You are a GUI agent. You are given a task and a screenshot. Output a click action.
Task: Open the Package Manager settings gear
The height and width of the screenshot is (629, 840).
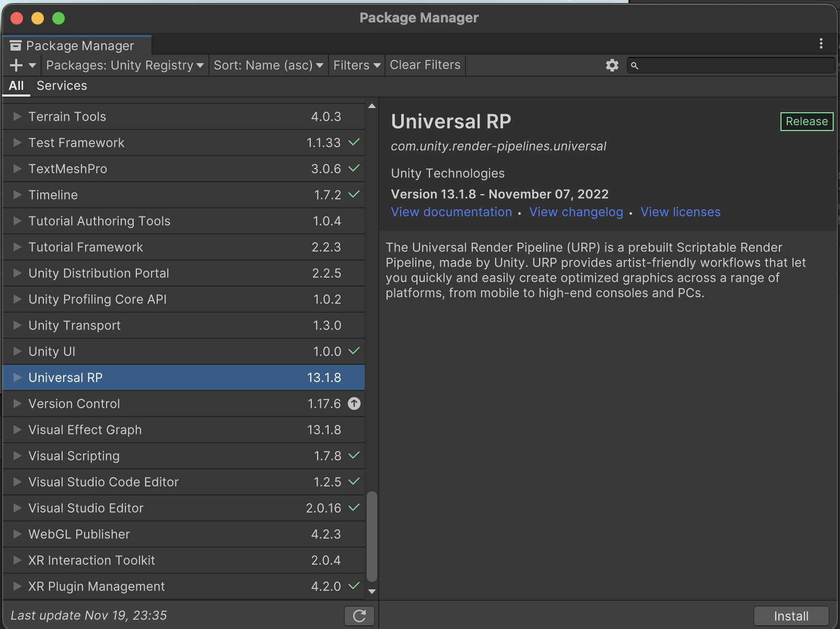coord(612,65)
